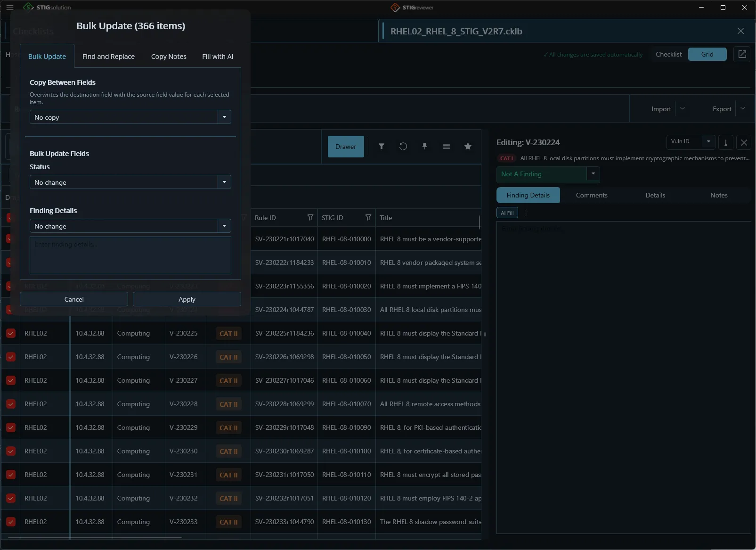The width and height of the screenshot is (756, 550).
Task: Uncheck the row checkbox for V-230226
Action: [11, 357]
